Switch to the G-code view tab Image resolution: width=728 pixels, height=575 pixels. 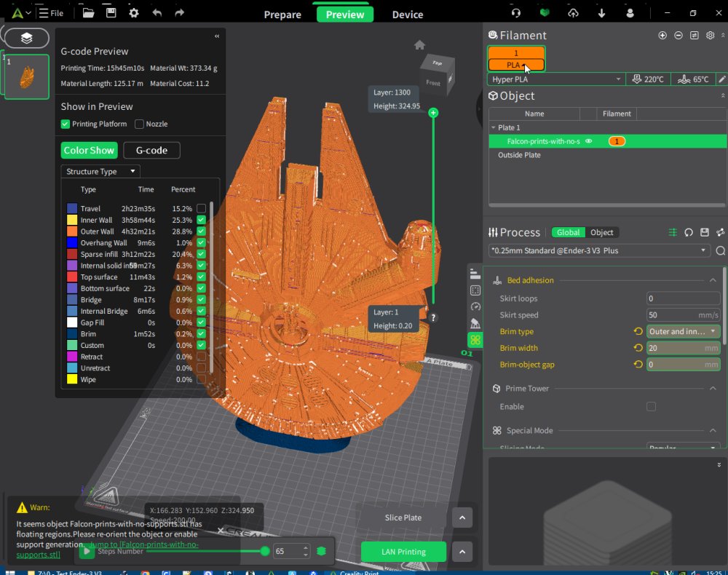click(151, 151)
